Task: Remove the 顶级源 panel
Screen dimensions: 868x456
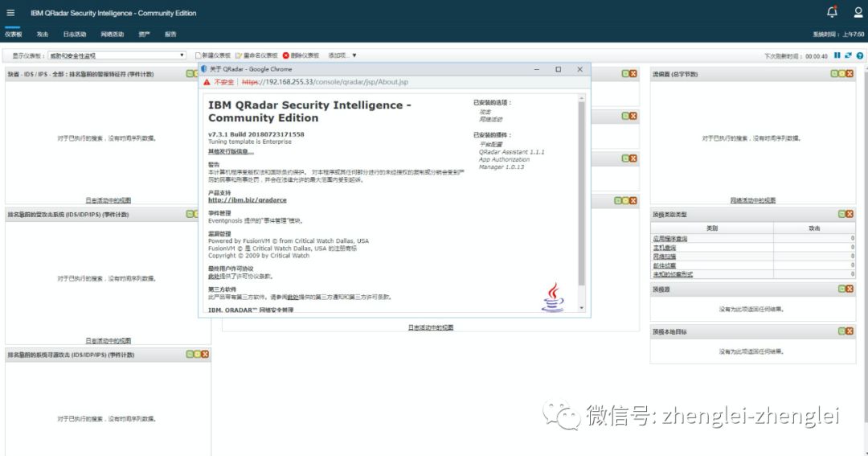Action: click(850, 289)
